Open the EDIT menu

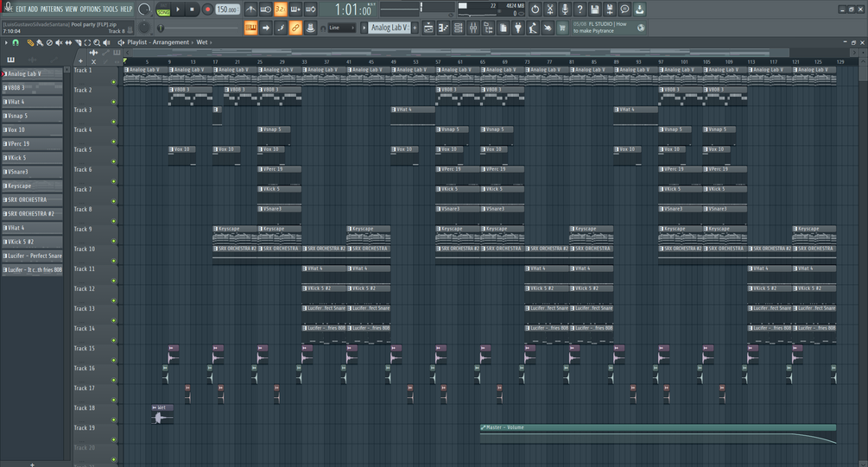coord(21,9)
